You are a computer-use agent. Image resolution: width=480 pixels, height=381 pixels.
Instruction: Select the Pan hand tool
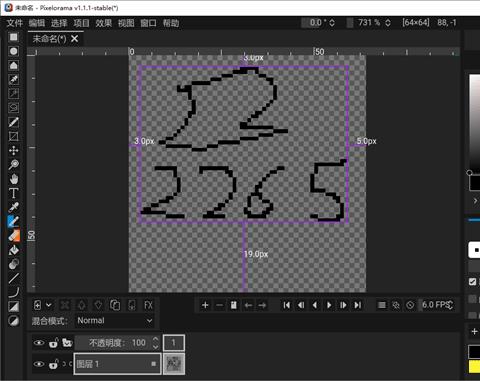point(14,179)
